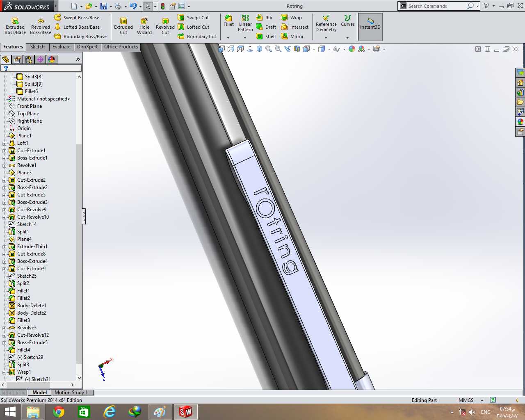Open the Curves dropdown arrow
Image resolution: width=525 pixels, height=420 pixels.
pyautogui.click(x=347, y=38)
